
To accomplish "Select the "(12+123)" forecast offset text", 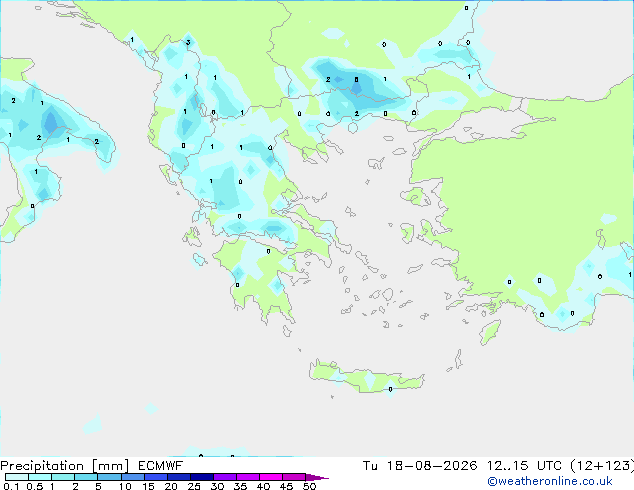I will pyautogui.click(x=602, y=466).
